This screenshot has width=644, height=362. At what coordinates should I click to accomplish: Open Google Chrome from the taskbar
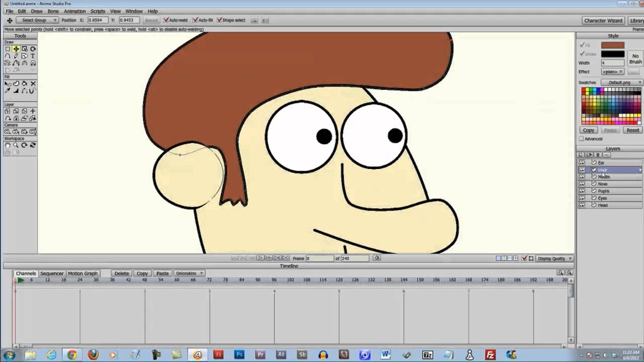pos(72,354)
